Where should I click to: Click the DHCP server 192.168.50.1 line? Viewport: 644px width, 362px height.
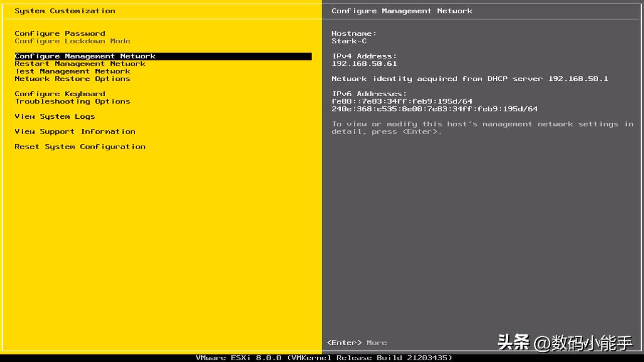pyautogui.click(x=470, y=79)
